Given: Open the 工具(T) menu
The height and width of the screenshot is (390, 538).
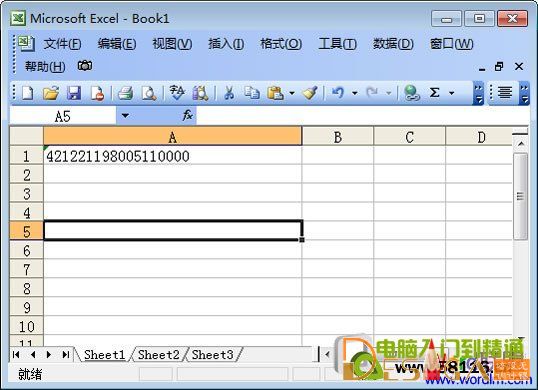Looking at the screenshot, I should pyautogui.click(x=338, y=44).
